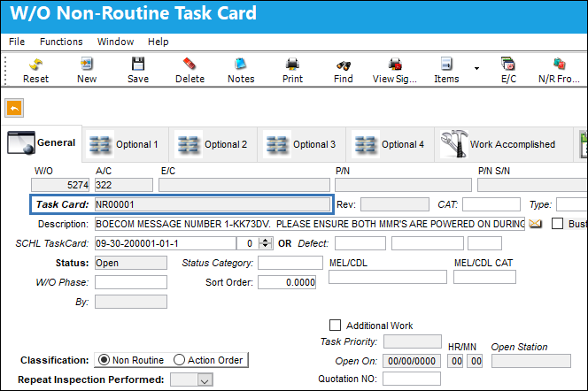Expand Repeat Inspection Performed dropdown
Viewport: 588px width, 391px height.
click(x=205, y=380)
